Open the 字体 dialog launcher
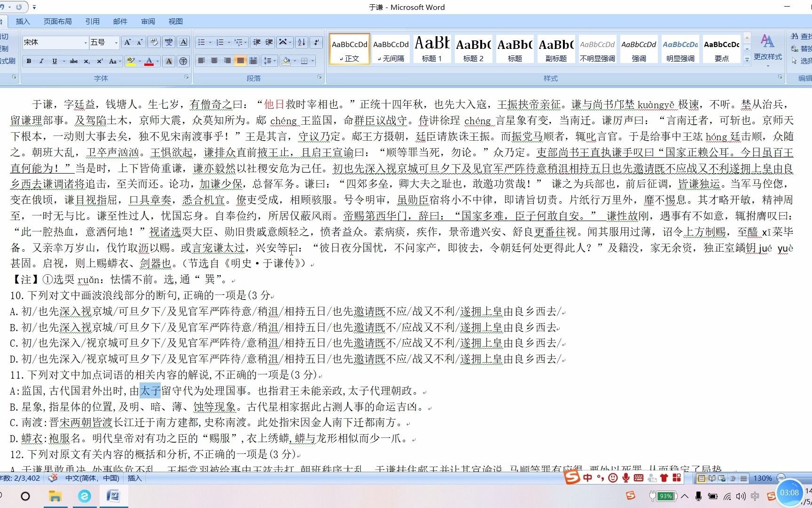Screen dimensions: 812x508 (x=187, y=77)
